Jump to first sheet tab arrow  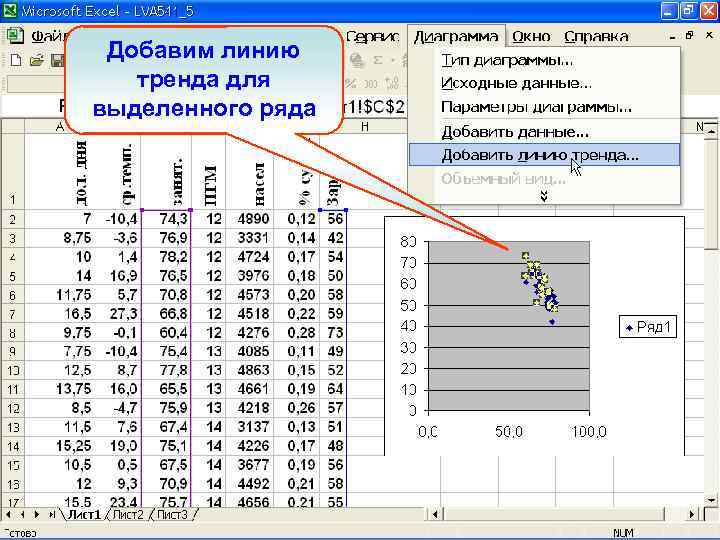click(x=8, y=515)
